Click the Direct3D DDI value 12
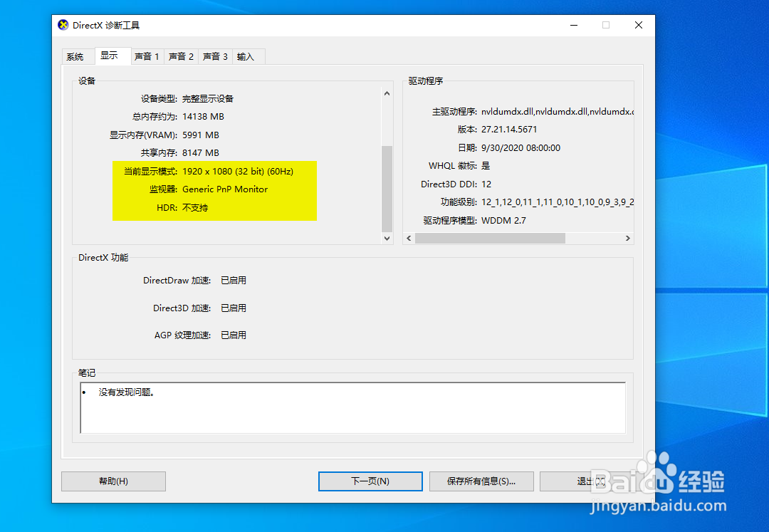This screenshot has height=532, width=769. [x=486, y=184]
